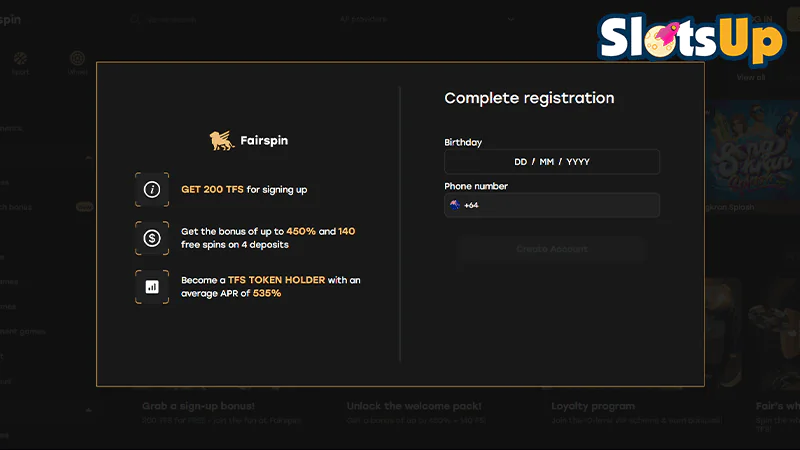Click the 'TFS TOKEN HOLDER' highlighted text

(276, 280)
